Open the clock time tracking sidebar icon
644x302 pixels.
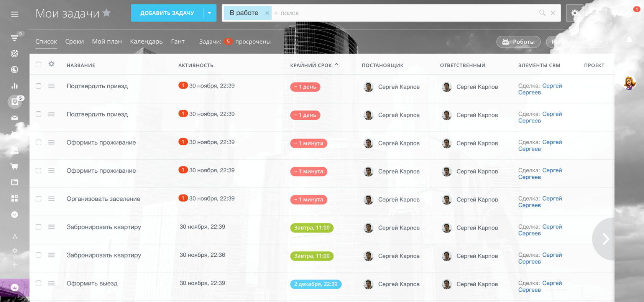pyautogui.click(x=15, y=70)
